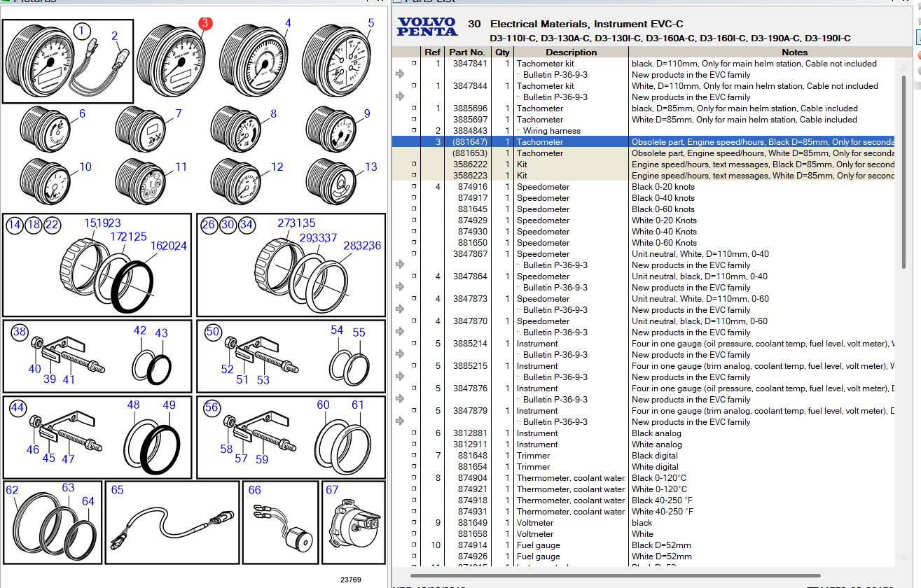Click the Volvo Penta logo

(x=427, y=27)
